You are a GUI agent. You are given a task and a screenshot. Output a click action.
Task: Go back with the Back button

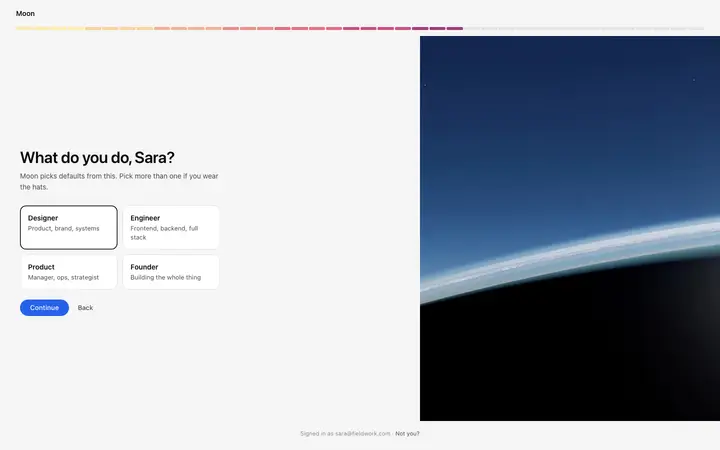tap(85, 308)
